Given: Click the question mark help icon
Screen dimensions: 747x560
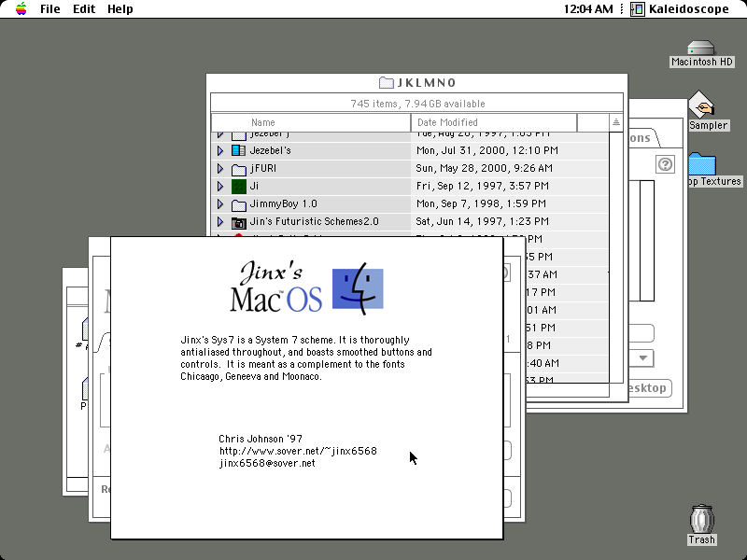Looking at the screenshot, I should click(665, 164).
